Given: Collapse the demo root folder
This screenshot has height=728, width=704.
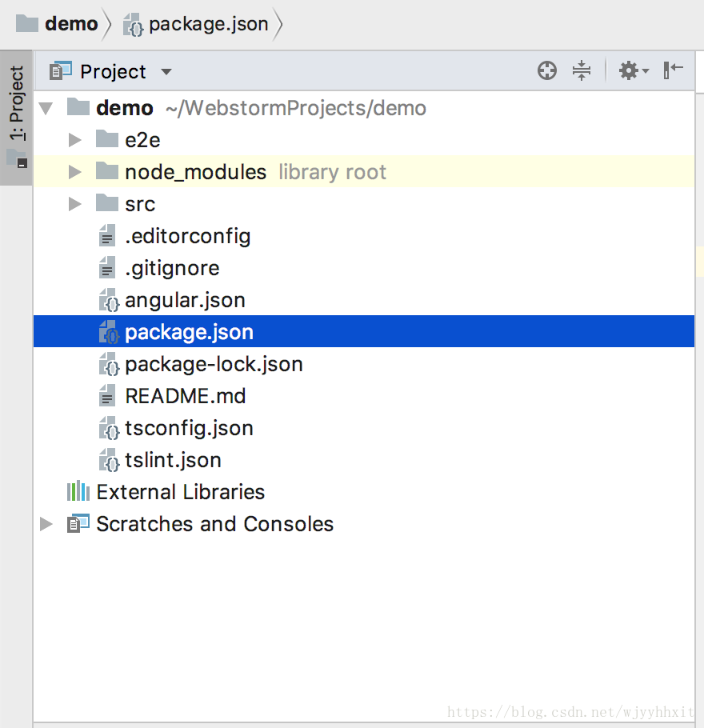Looking at the screenshot, I should point(46,108).
